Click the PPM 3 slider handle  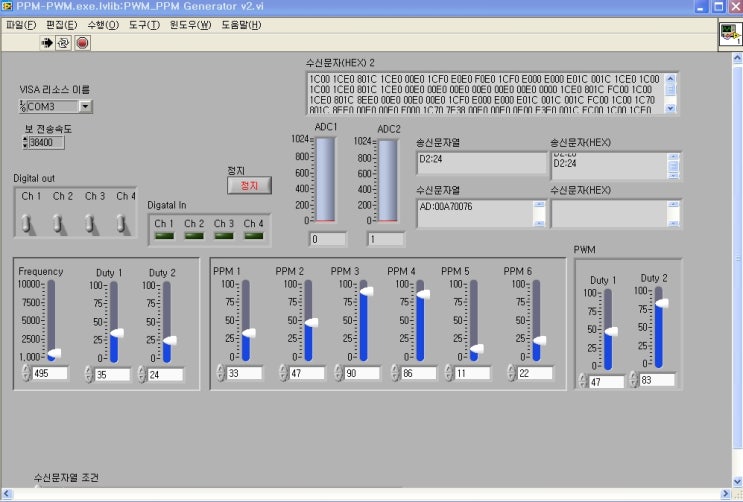click(x=366, y=291)
